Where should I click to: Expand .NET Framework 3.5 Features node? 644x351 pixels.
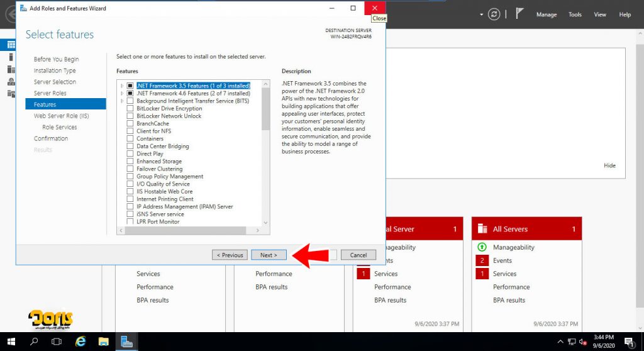click(x=122, y=86)
